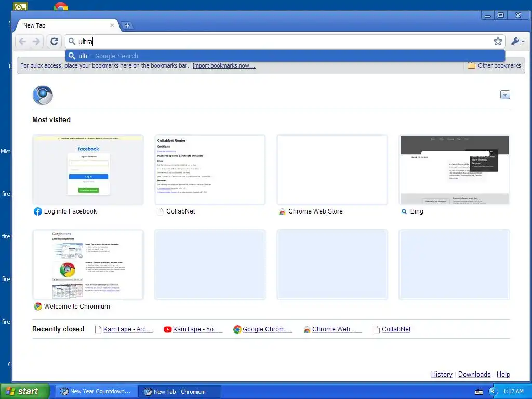The height and width of the screenshot is (399, 532).
Task: Reopen recently closed KamTape - Arc... page
Action: (x=124, y=329)
